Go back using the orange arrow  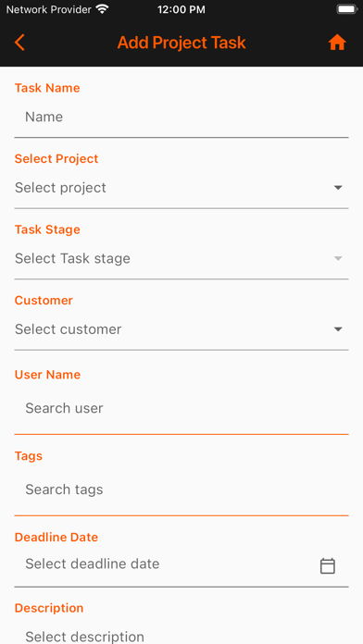click(19, 43)
